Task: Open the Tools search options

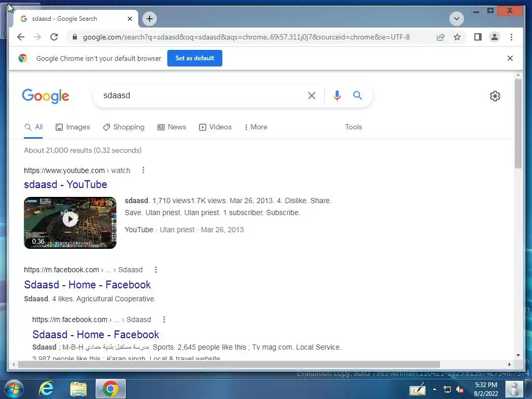Action: 353,127
